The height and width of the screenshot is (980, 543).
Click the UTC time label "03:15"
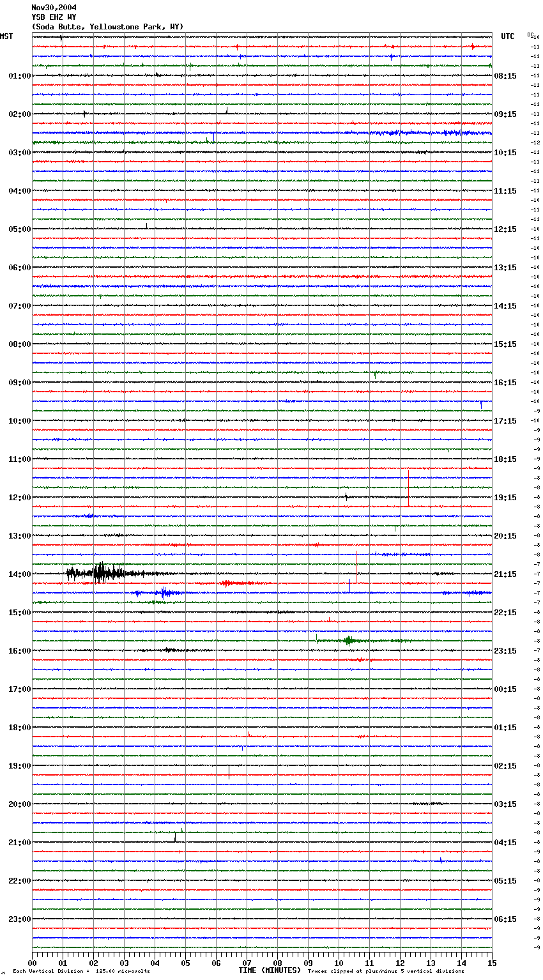505,804
